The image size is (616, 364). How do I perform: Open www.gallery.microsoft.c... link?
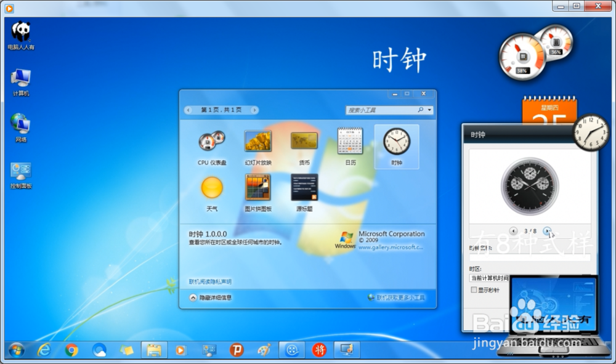click(391, 247)
